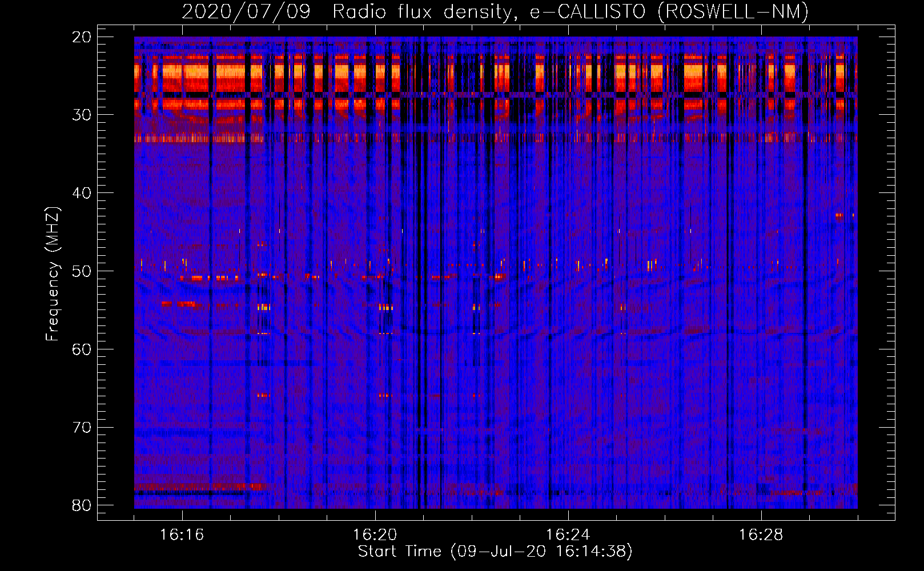
Task: Click the frequency tick label '50'
Action: point(82,271)
